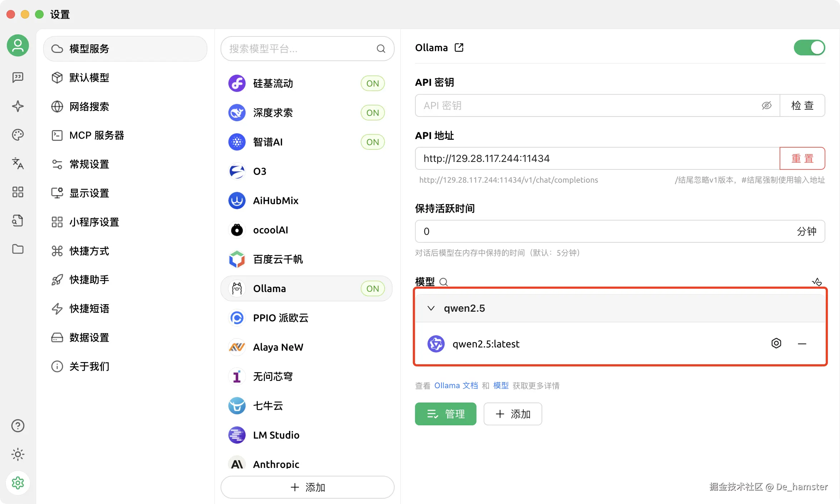Screen dimensions: 840x504
Task: Click the model health check icon
Action: (817, 282)
